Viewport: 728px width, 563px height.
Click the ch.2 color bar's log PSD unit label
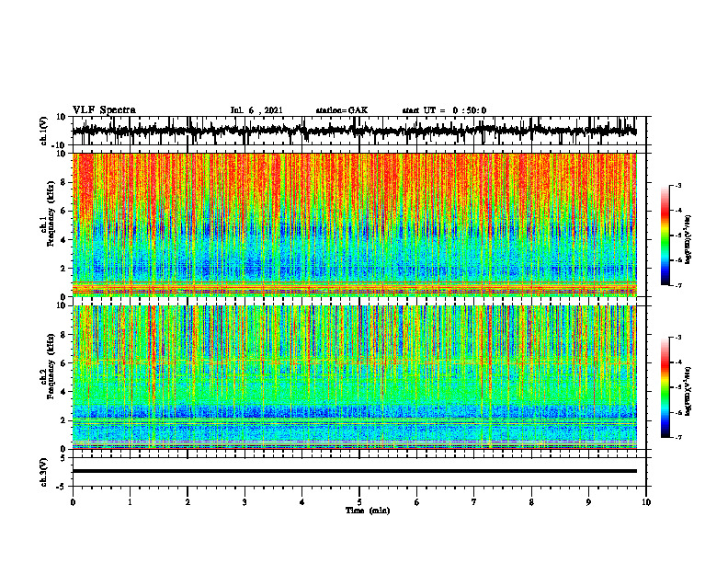pos(689,392)
